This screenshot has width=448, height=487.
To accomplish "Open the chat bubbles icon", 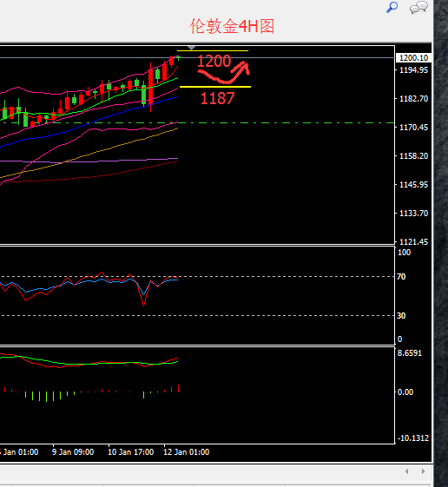I will click(418, 8).
